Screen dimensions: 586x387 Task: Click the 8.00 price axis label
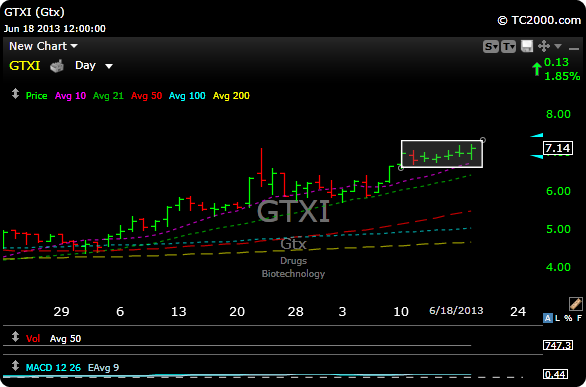[558, 114]
